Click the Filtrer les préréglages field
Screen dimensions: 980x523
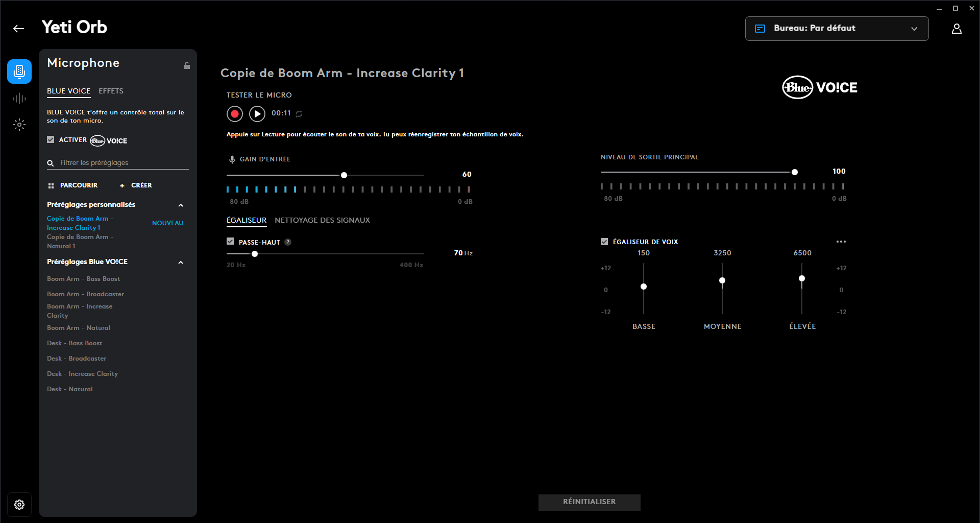tap(118, 163)
